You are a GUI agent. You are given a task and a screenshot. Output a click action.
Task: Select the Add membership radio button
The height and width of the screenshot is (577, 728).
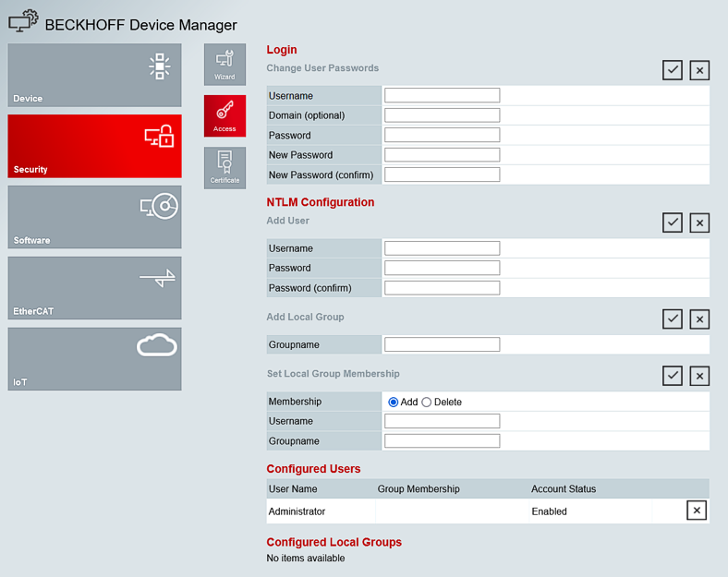(394, 403)
